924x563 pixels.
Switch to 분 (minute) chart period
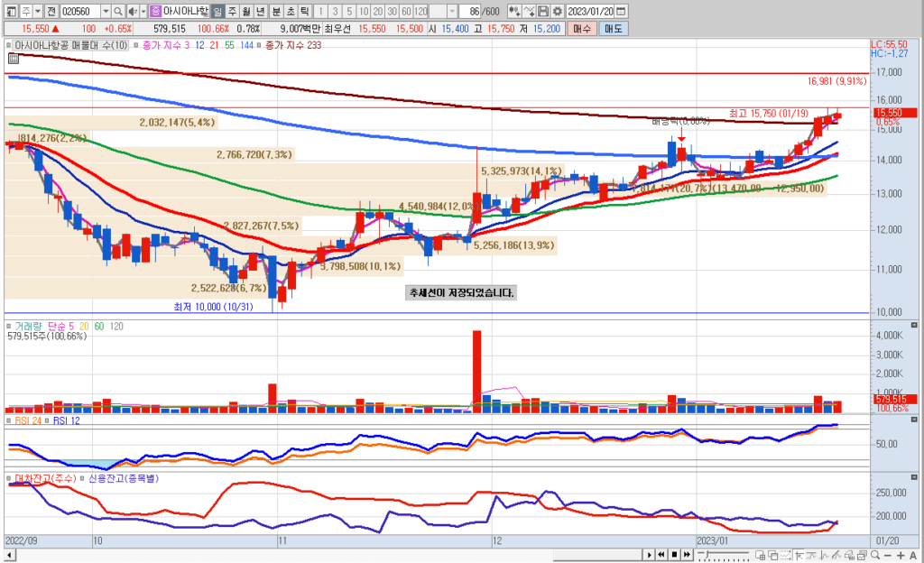275,11
